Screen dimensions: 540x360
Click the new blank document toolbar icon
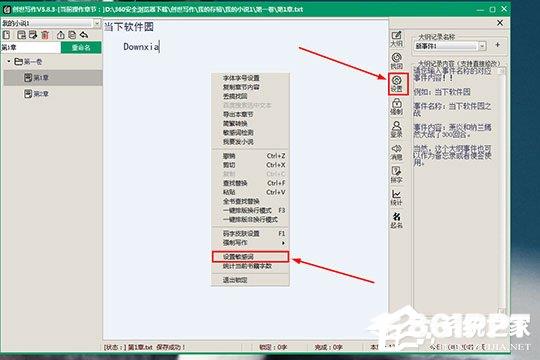[7, 35]
